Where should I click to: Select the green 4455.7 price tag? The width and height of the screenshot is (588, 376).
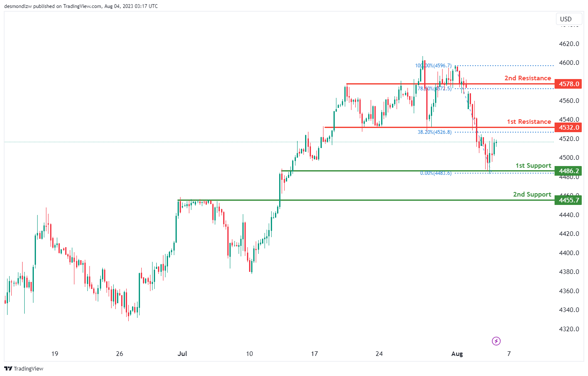pos(569,200)
